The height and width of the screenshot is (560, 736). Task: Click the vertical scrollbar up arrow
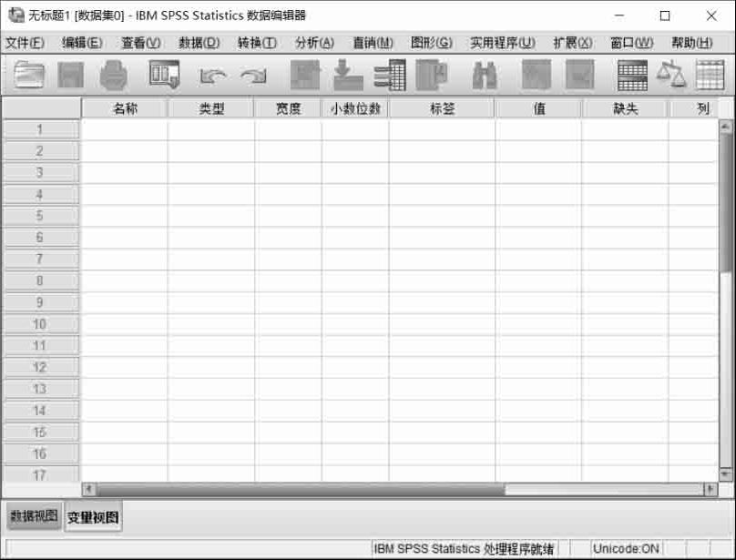[x=725, y=126]
